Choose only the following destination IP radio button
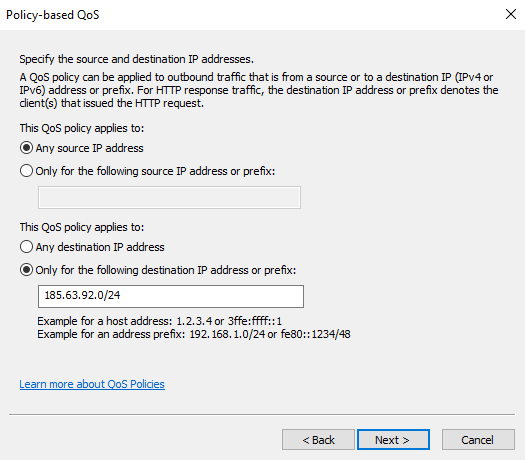 (26, 270)
